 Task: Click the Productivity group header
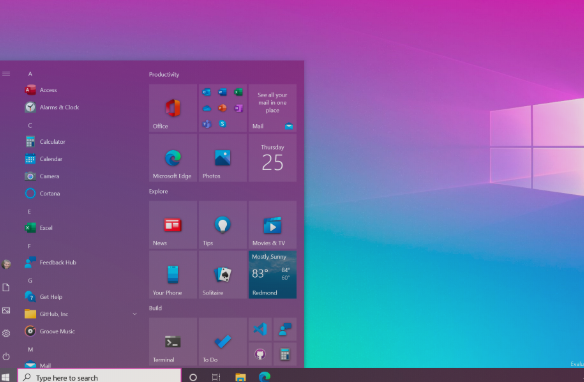(164, 74)
